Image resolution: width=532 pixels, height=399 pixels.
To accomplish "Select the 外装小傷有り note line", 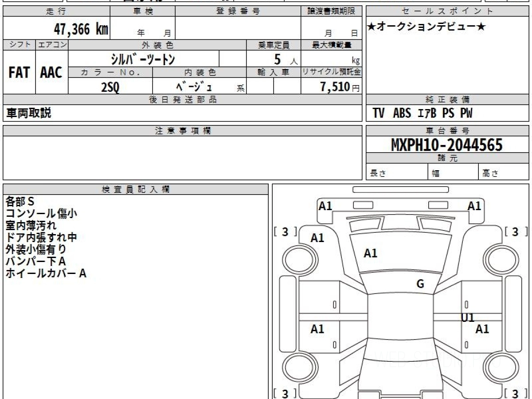I will pyautogui.click(x=36, y=250).
